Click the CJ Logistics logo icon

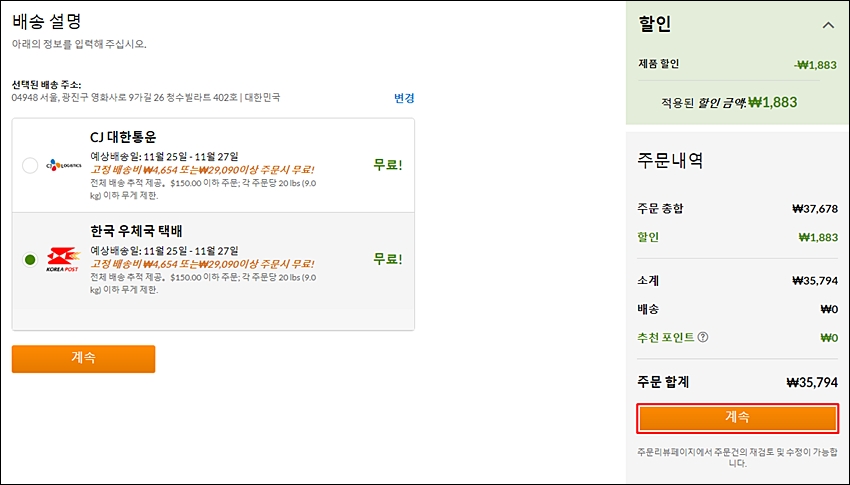tap(63, 165)
